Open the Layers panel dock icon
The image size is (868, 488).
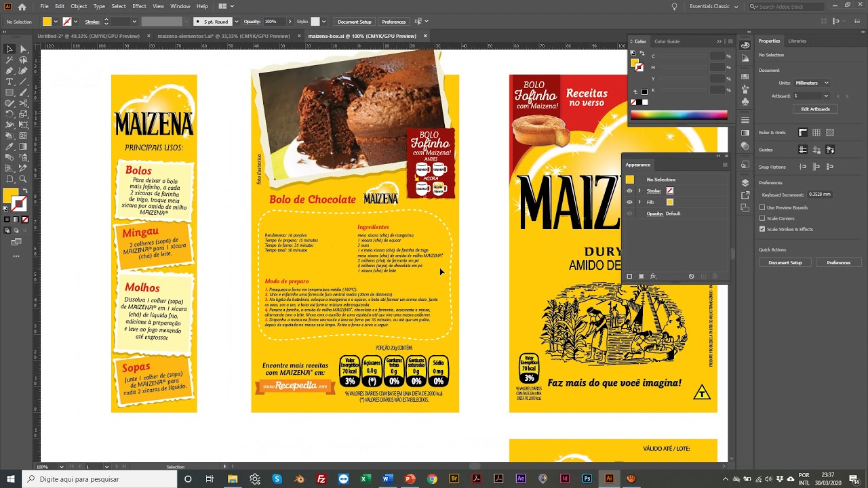click(745, 182)
